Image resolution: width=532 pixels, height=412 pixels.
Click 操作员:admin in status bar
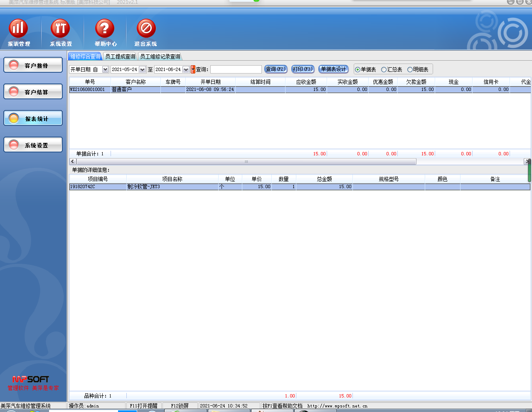point(84,406)
